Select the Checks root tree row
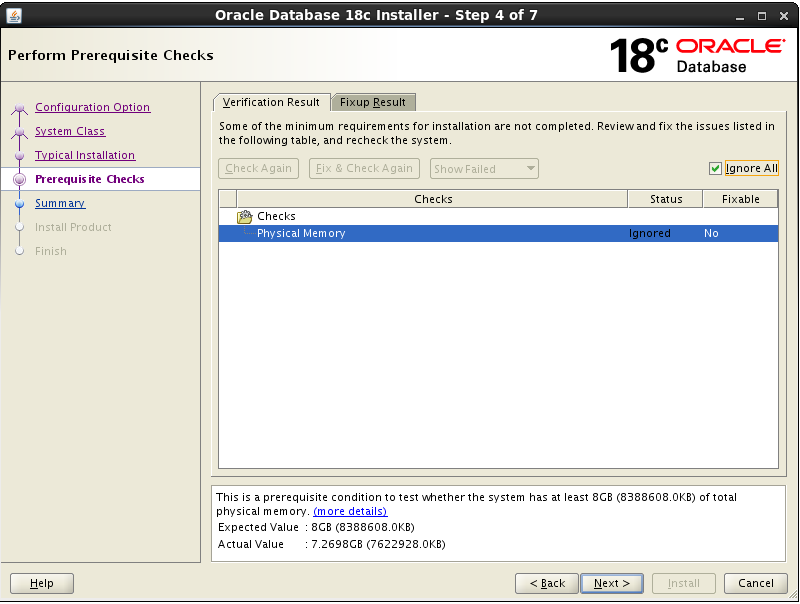 [x=498, y=216]
